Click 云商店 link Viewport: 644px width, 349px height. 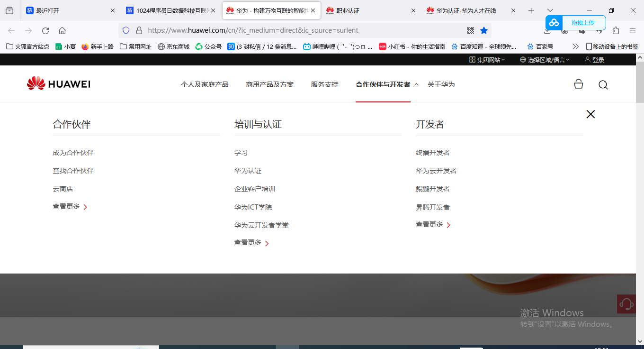point(63,189)
